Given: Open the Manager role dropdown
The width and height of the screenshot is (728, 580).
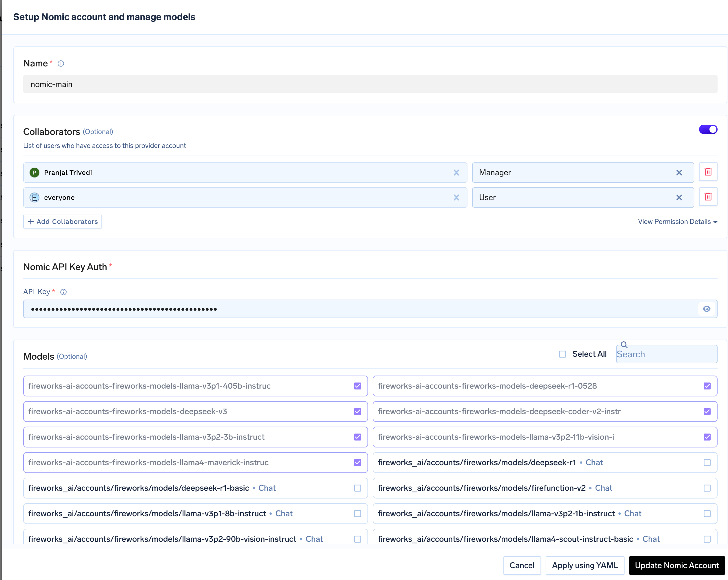Looking at the screenshot, I should (x=583, y=173).
